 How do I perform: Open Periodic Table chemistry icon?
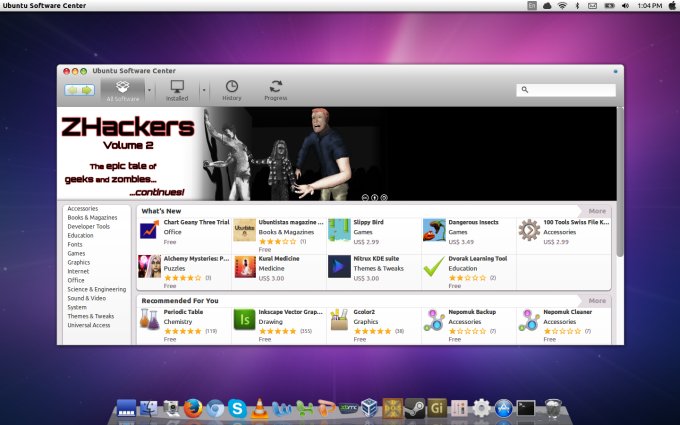(x=149, y=320)
